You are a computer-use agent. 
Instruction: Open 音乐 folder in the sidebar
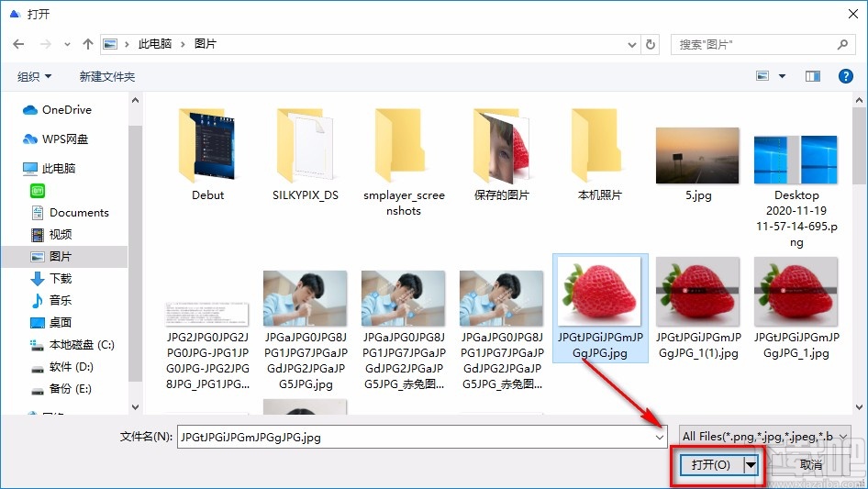coord(51,300)
